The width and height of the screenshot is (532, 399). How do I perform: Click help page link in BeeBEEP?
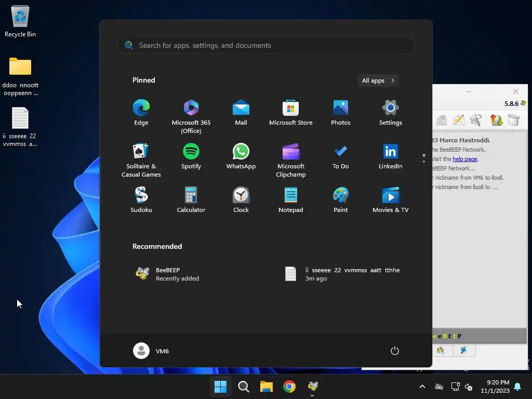pyautogui.click(x=465, y=159)
